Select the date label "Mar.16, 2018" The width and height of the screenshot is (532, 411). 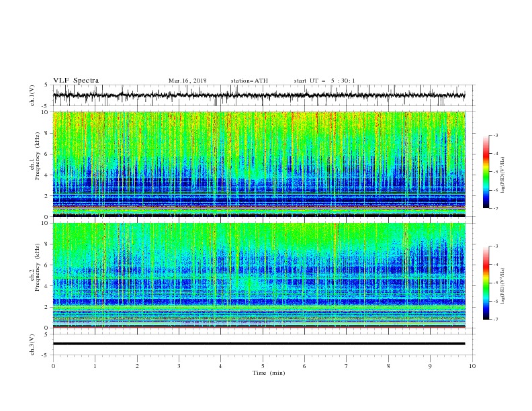pyautogui.click(x=187, y=81)
